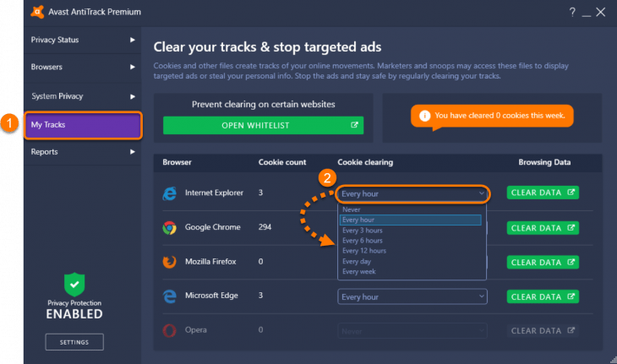
Task: Open System Privacy section
Action: pyautogui.click(x=83, y=96)
